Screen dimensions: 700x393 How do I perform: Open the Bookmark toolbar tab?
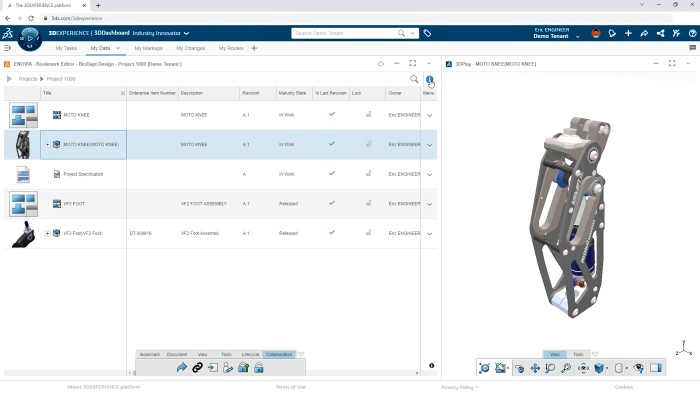pos(150,354)
